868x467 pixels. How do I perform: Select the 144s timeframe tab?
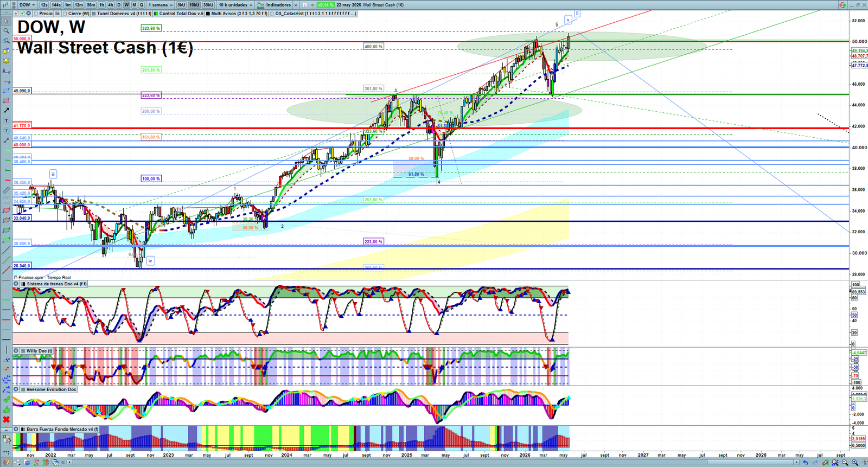pos(56,5)
